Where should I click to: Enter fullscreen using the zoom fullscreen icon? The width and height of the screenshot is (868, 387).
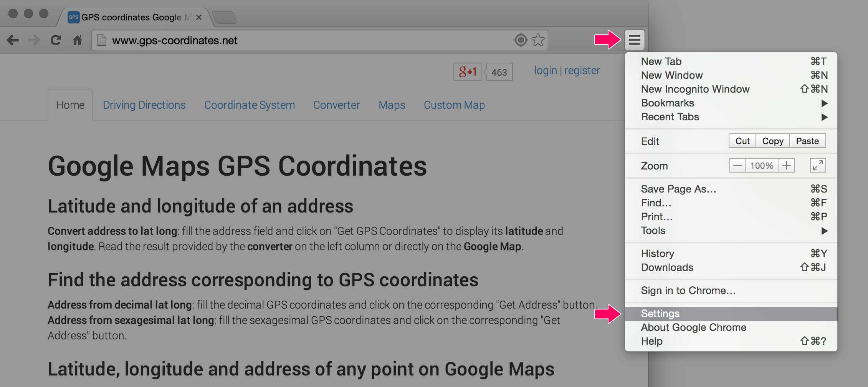tap(818, 166)
